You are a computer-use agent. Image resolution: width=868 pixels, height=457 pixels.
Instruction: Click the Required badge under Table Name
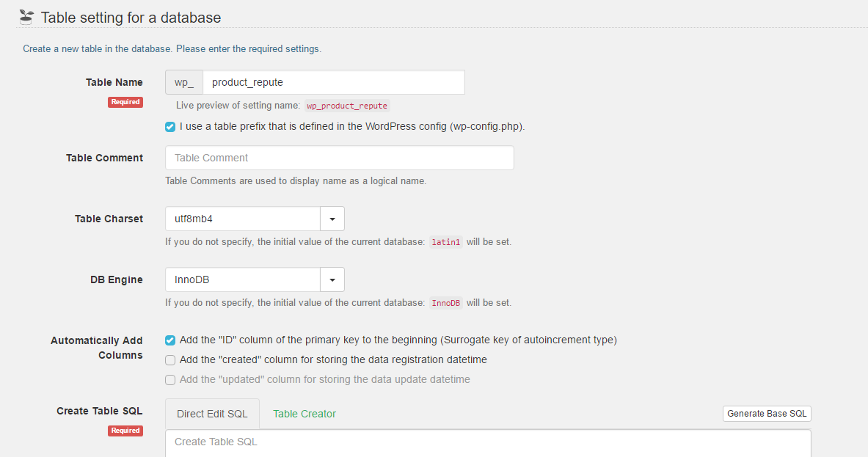pos(125,102)
